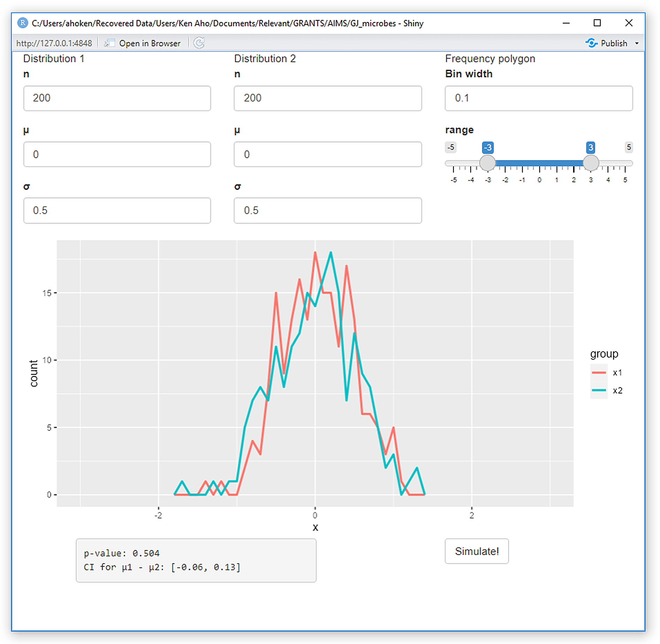Viewport: 660px width, 644px height.
Task: Click Open in Browser button
Action: pyautogui.click(x=143, y=43)
